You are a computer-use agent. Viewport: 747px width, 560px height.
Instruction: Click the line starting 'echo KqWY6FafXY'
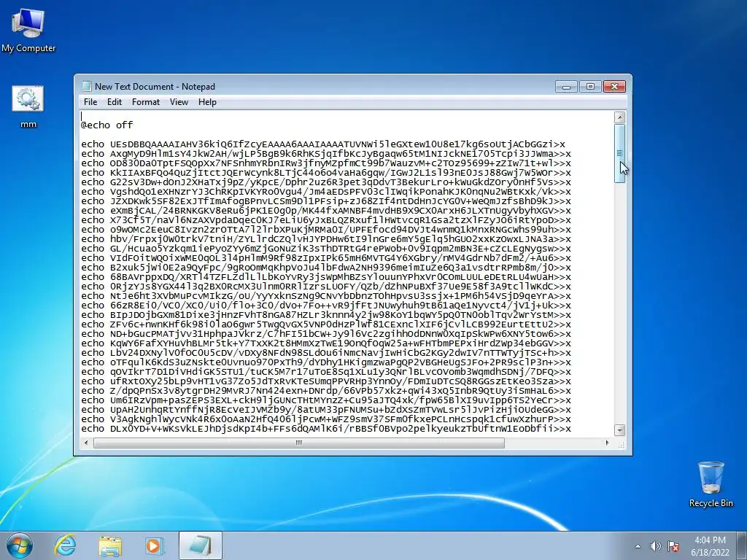[x=326, y=343]
